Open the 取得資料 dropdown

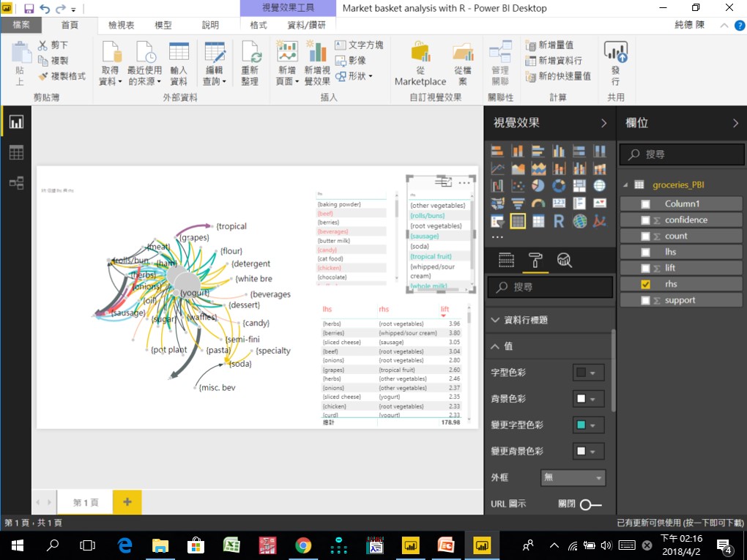coord(111,64)
